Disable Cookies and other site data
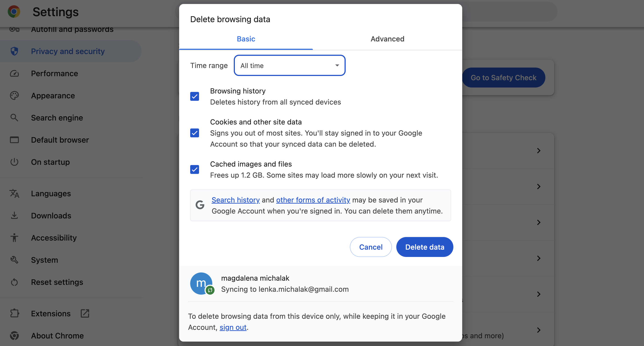644x346 pixels. pos(194,133)
